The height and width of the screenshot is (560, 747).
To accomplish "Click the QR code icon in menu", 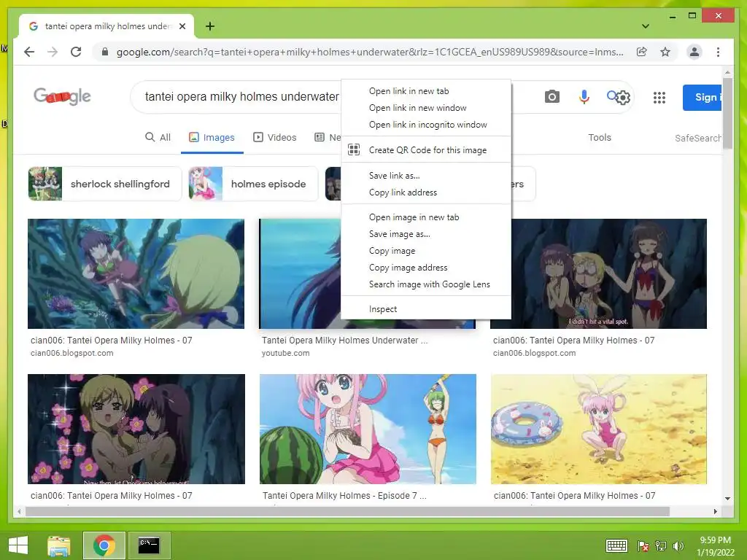I will coord(354,150).
